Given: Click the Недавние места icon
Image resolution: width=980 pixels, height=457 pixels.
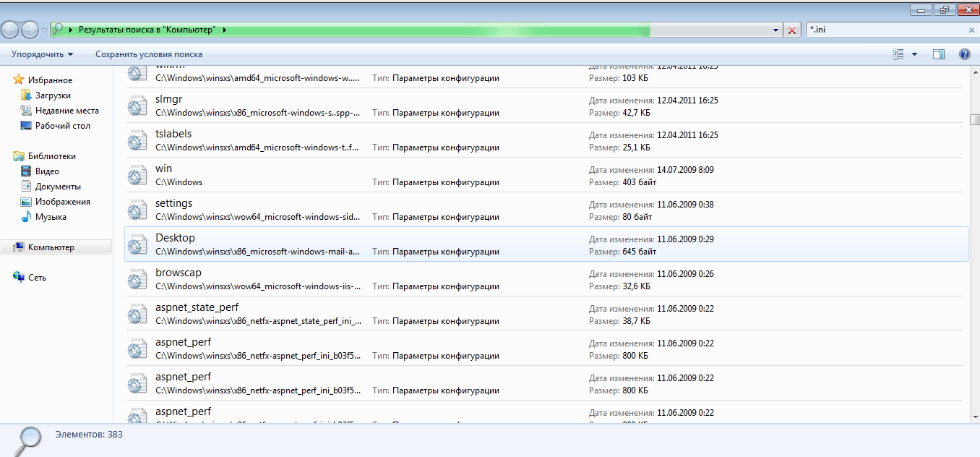Looking at the screenshot, I should pos(26,110).
